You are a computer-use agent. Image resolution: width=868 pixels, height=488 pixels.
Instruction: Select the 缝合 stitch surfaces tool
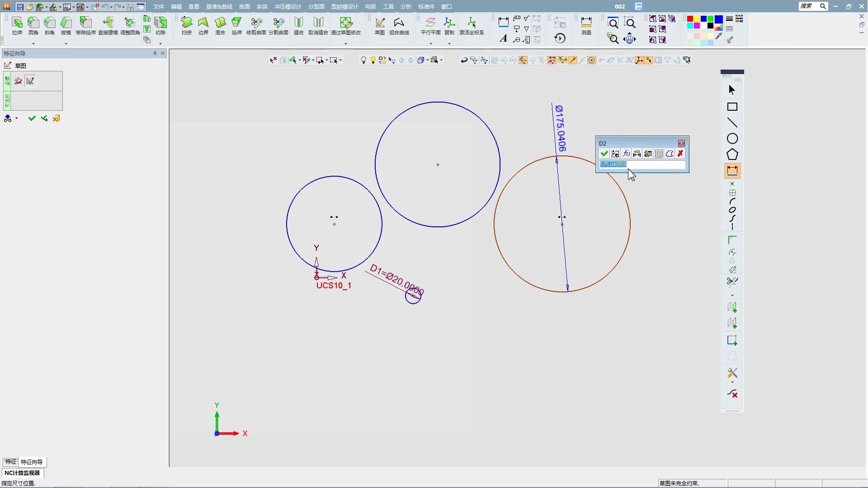coord(298,25)
